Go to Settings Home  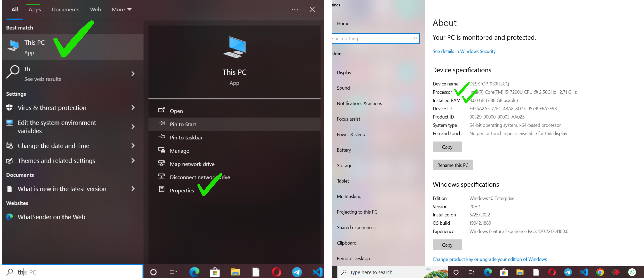point(343,23)
